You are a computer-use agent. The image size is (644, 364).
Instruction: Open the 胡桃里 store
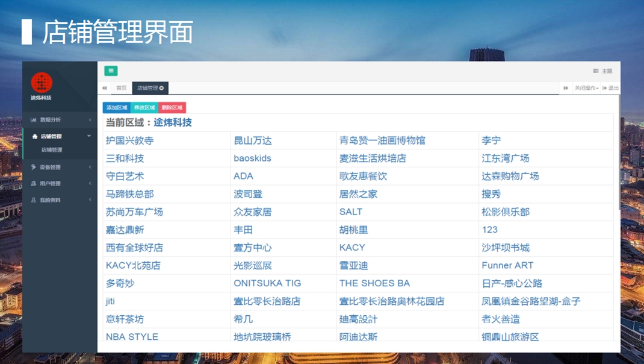click(354, 230)
